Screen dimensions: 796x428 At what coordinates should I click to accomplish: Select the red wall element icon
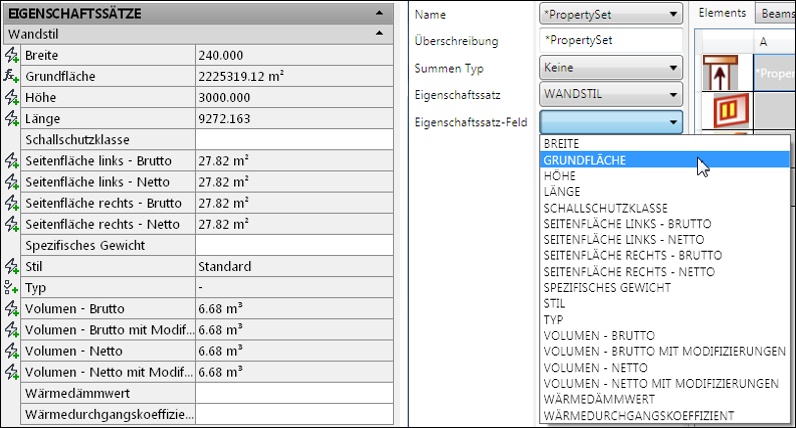point(731,110)
